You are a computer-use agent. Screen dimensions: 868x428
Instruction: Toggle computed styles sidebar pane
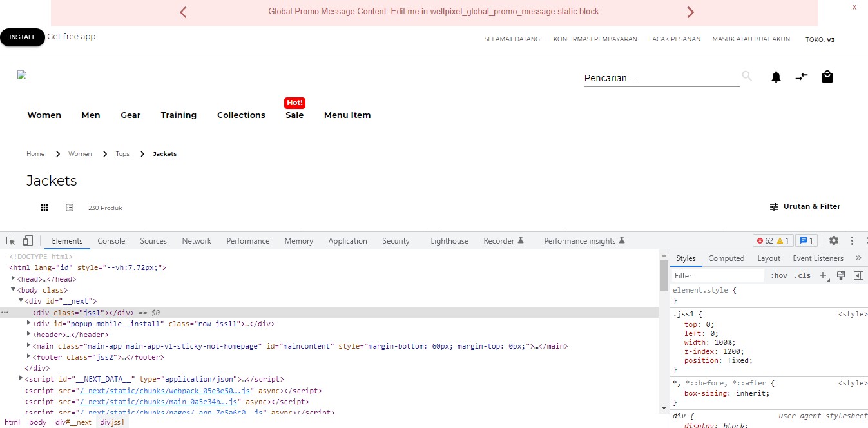[858, 276]
